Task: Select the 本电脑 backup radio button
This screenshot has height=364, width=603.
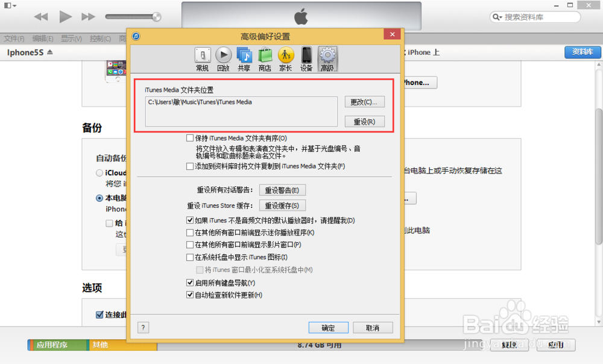Action: click(x=99, y=198)
